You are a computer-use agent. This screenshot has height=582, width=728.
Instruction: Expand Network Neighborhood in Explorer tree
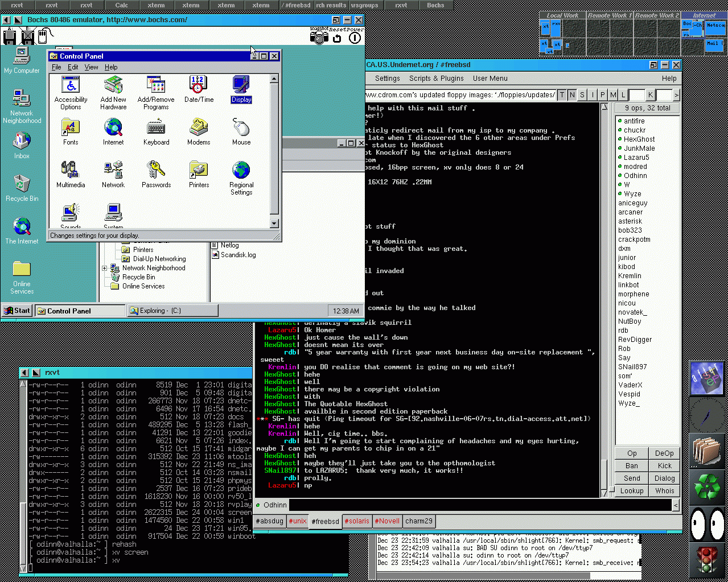pos(105,268)
